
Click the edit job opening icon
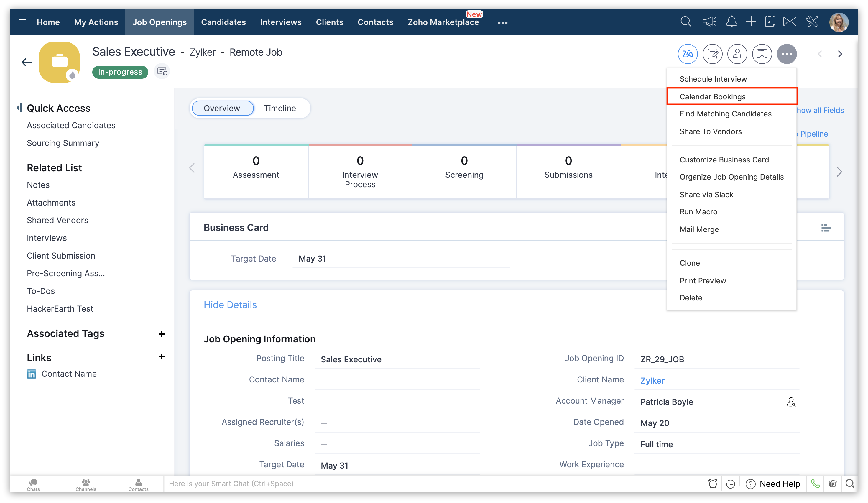712,54
